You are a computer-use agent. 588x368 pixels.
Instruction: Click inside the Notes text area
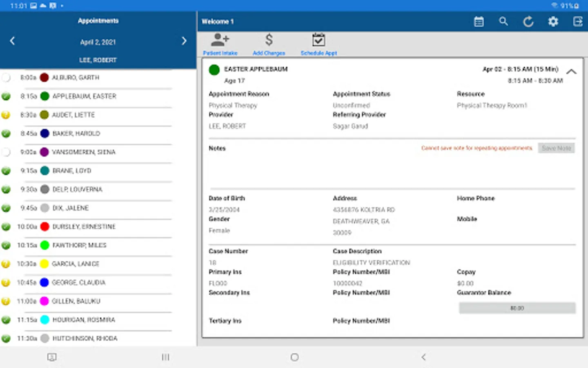pos(391,170)
